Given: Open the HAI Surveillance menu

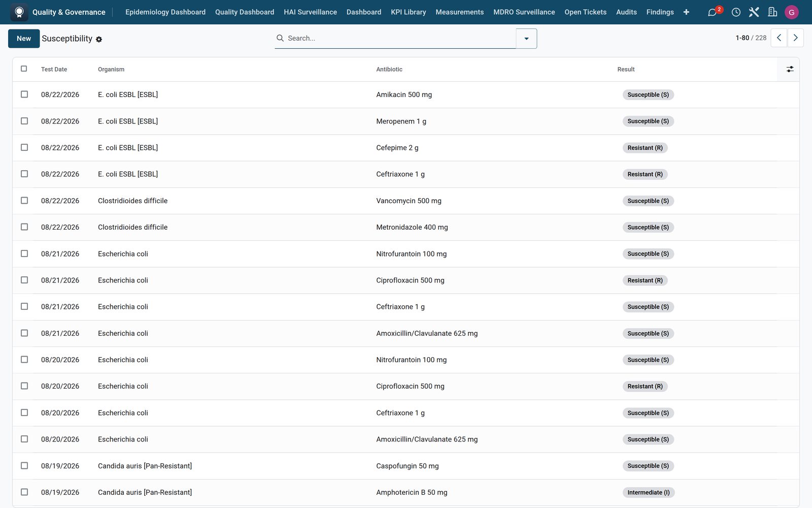Looking at the screenshot, I should click(x=310, y=12).
